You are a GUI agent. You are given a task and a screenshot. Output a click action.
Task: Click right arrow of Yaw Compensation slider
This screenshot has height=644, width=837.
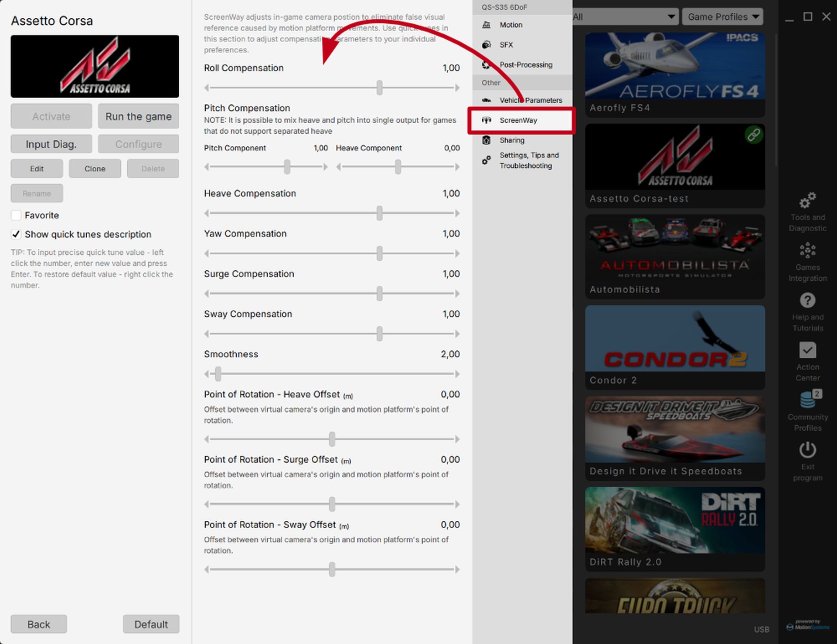coord(457,254)
